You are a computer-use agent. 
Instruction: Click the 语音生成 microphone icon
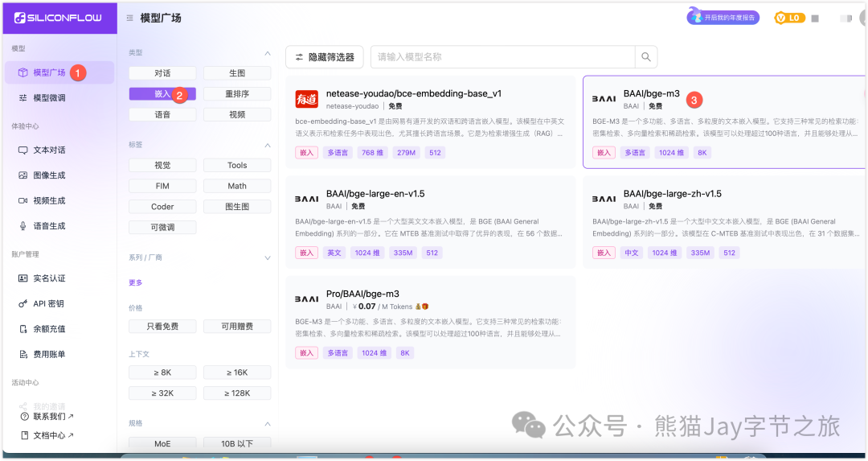tap(23, 226)
